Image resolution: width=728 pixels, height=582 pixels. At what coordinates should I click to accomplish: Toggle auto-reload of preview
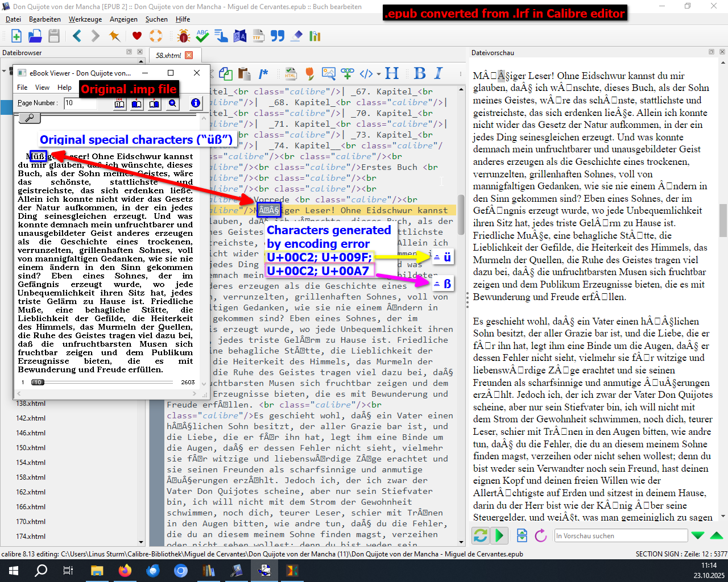tap(481, 535)
